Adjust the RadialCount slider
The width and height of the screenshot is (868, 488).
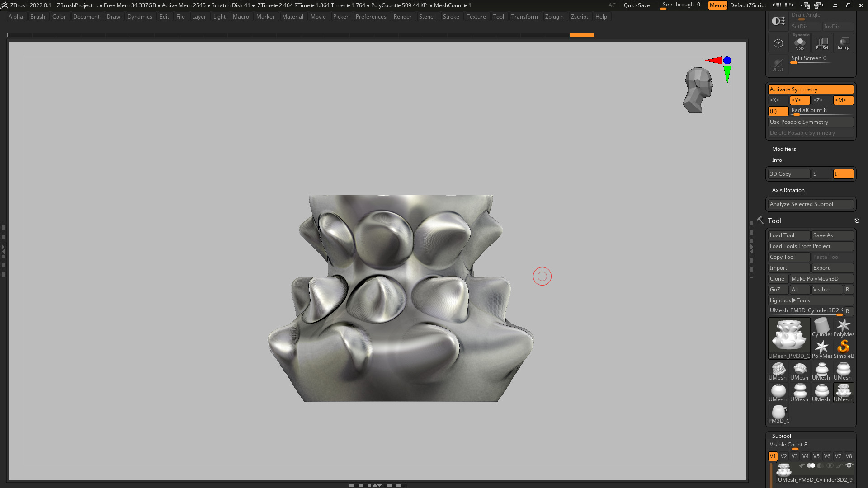822,111
